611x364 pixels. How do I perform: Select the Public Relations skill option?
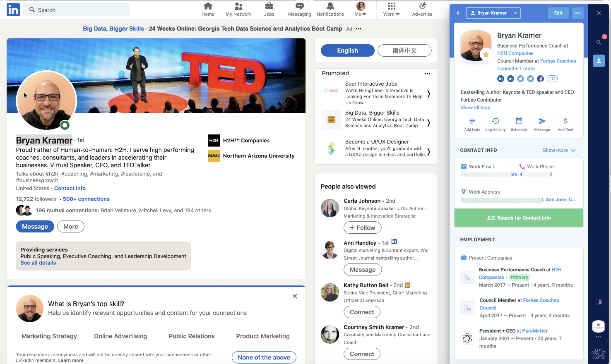[x=192, y=336]
